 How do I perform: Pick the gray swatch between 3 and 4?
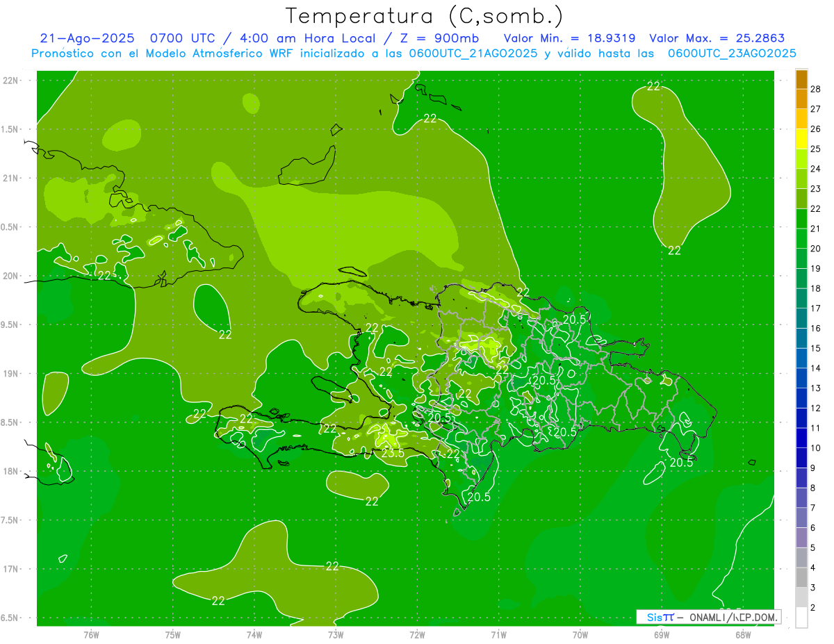coord(801,577)
